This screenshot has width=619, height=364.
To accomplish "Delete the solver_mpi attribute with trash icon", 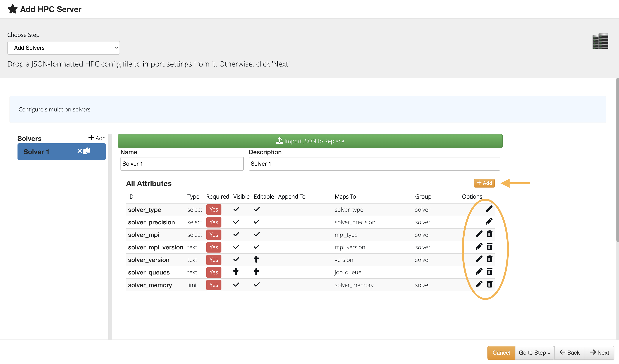I will (489, 234).
